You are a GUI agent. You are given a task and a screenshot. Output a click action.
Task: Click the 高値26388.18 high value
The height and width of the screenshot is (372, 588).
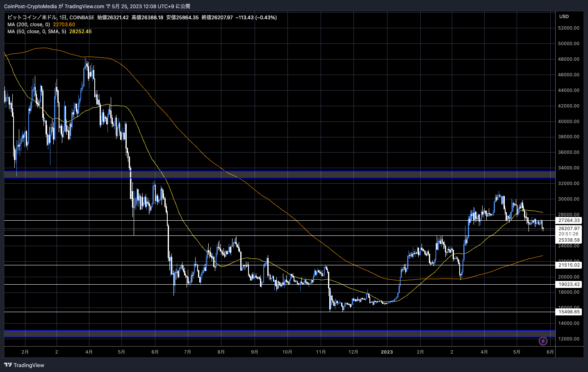(x=147, y=18)
